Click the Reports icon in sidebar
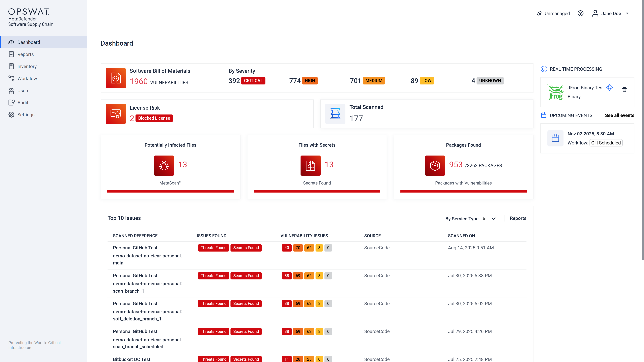Screen dimensions: 644x362 (11, 54)
